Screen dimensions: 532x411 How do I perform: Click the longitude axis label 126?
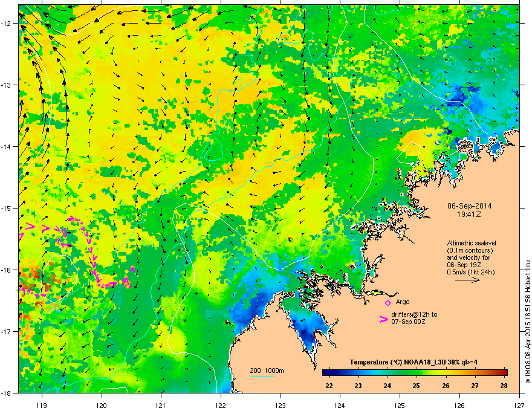(x=459, y=405)
